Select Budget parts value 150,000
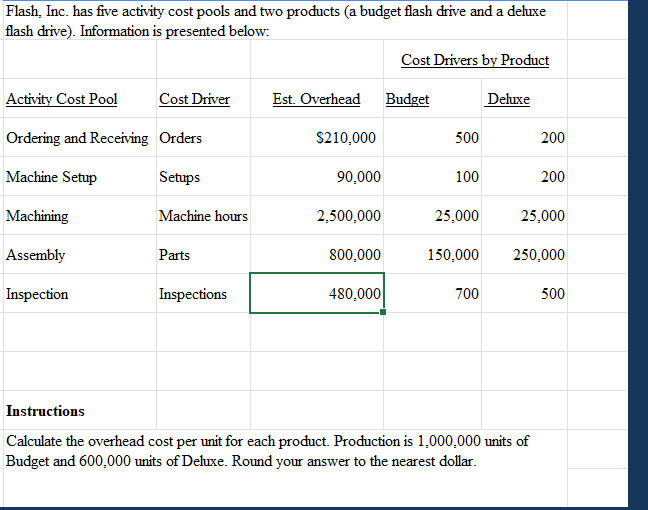This screenshot has width=648, height=510. tap(432, 254)
